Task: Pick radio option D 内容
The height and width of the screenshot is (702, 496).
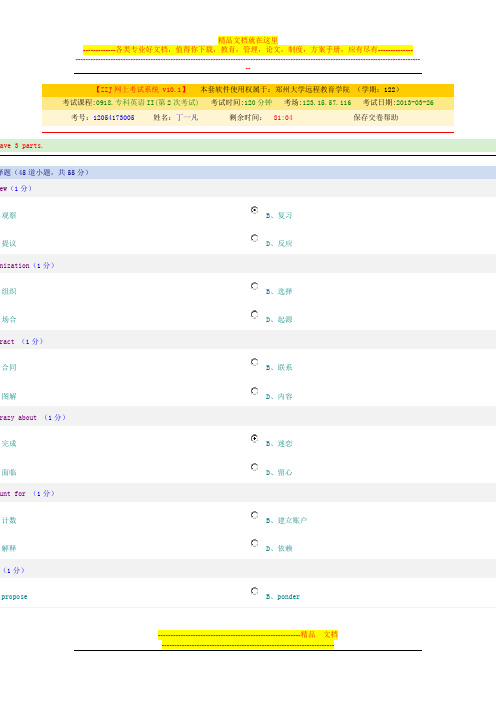Action: [254, 391]
